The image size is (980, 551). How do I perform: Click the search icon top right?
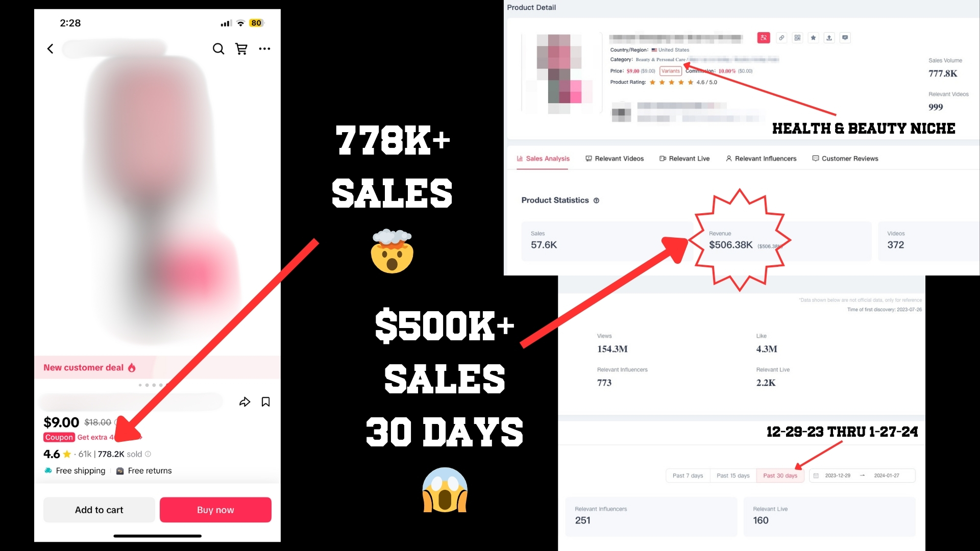[218, 48]
